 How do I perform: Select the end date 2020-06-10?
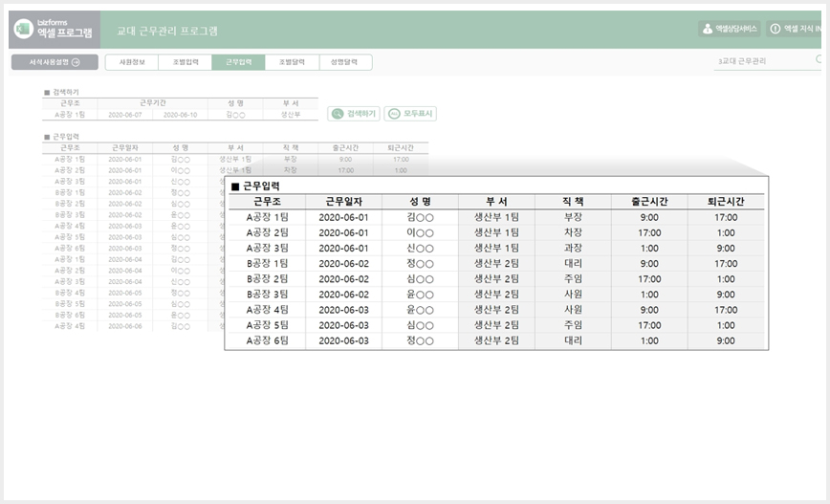[180, 115]
